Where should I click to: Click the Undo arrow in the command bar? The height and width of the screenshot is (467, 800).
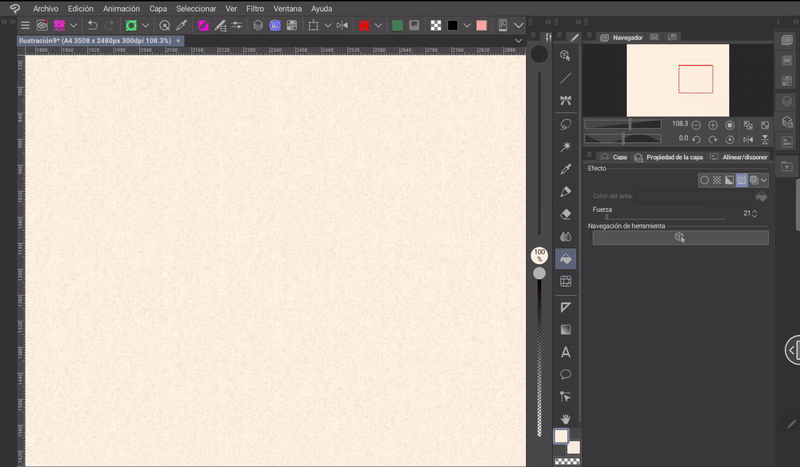pyautogui.click(x=92, y=25)
